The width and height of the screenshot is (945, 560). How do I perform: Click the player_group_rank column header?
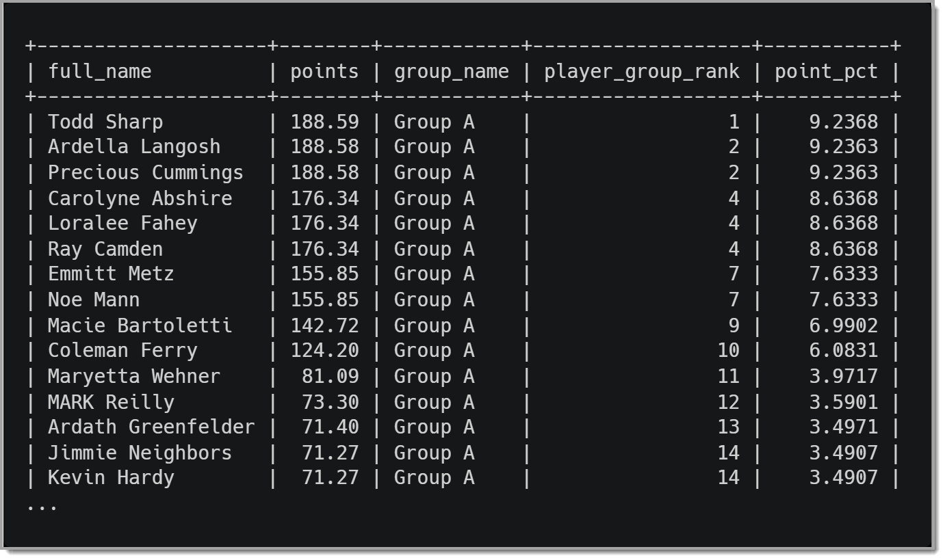point(642,71)
